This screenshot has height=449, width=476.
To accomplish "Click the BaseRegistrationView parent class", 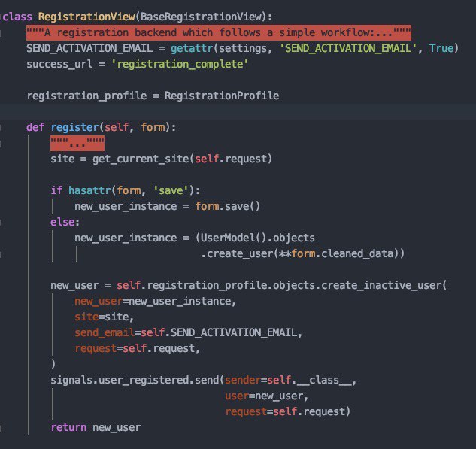I will (201, 17).
